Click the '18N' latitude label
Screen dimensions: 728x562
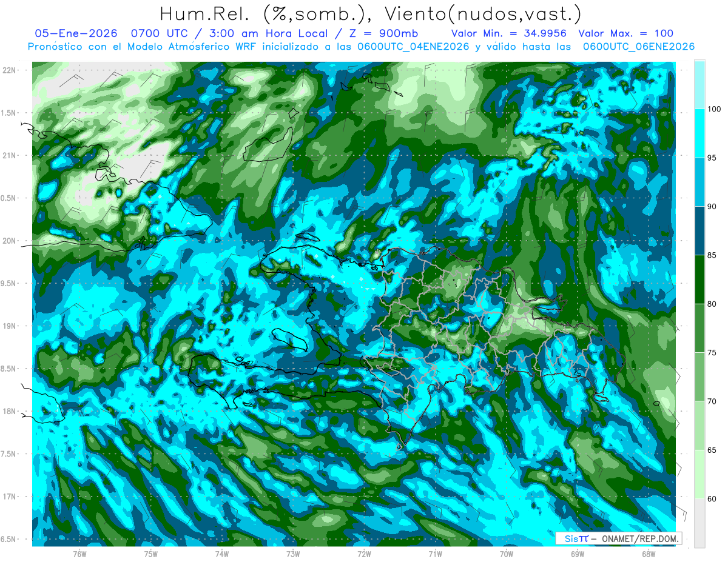pyautogui.click(x=9, y=411)
